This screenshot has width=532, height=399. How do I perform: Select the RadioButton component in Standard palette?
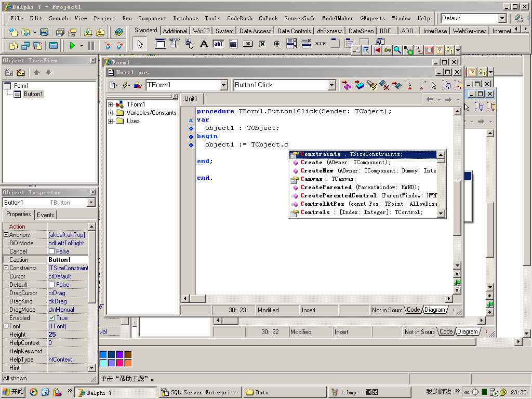(277, 44)
